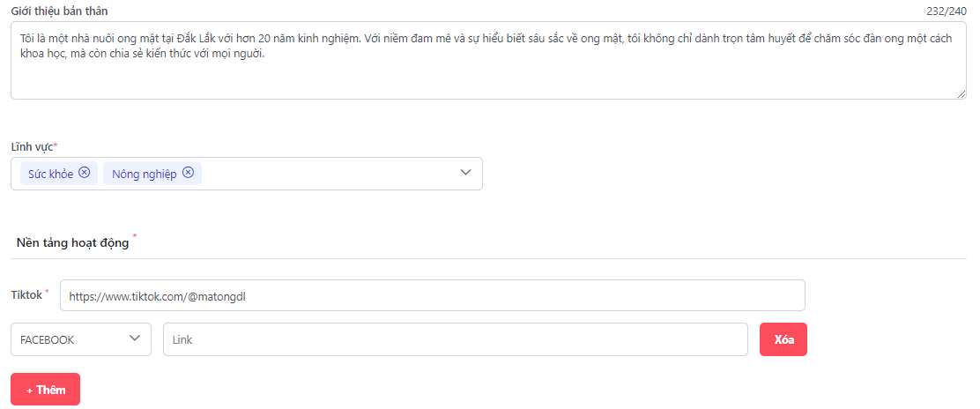
Task: Click the plus icon in Thêm button
Action: pyautogui.click(x=30, y=390)
